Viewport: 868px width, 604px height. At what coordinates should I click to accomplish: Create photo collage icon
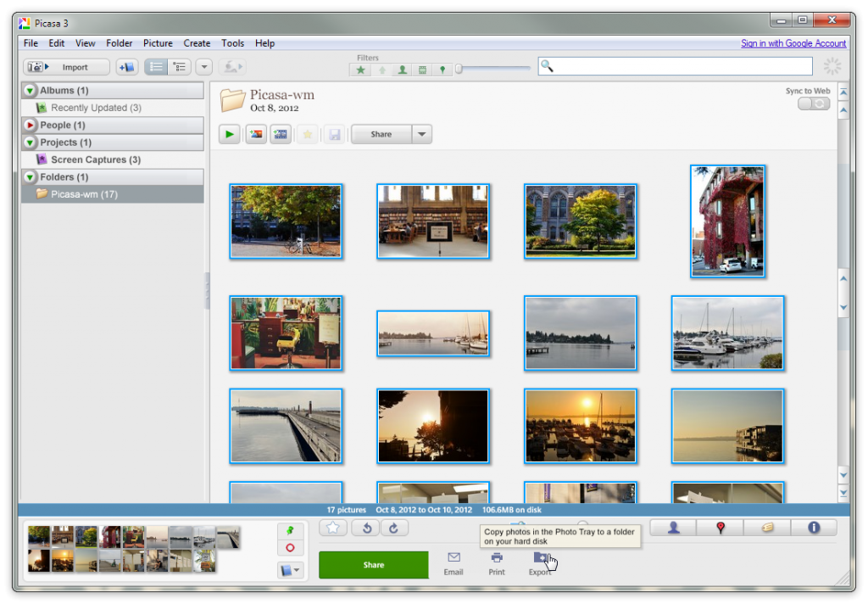click(256, 134)
